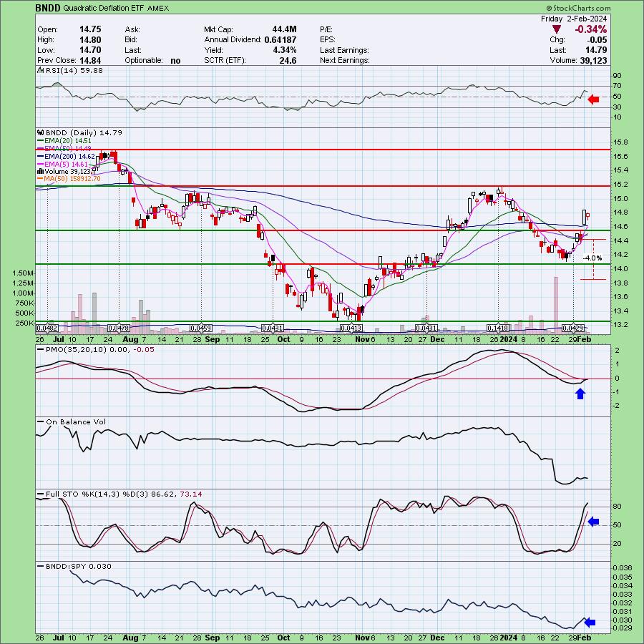Screen dimensions: 644x644
Task: Click the 0.0429 dividend marker label
Action: coord(573,328)
